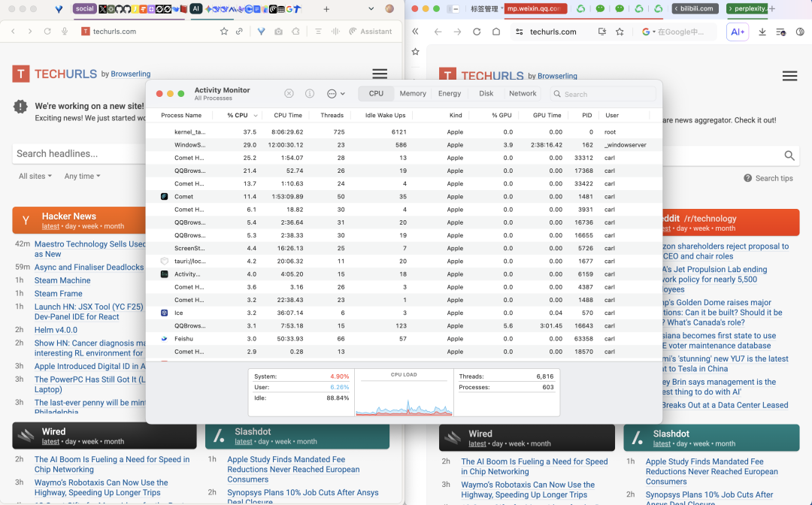
Task: Click the reload icon in the left browser
Action: tap(46, 32)
